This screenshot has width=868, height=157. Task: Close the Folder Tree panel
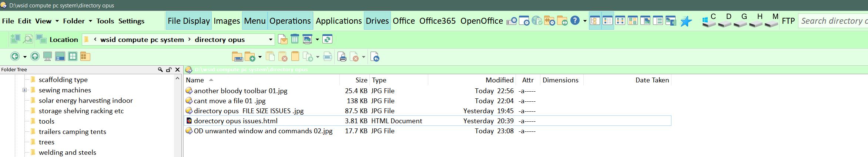tap(177, 69)
